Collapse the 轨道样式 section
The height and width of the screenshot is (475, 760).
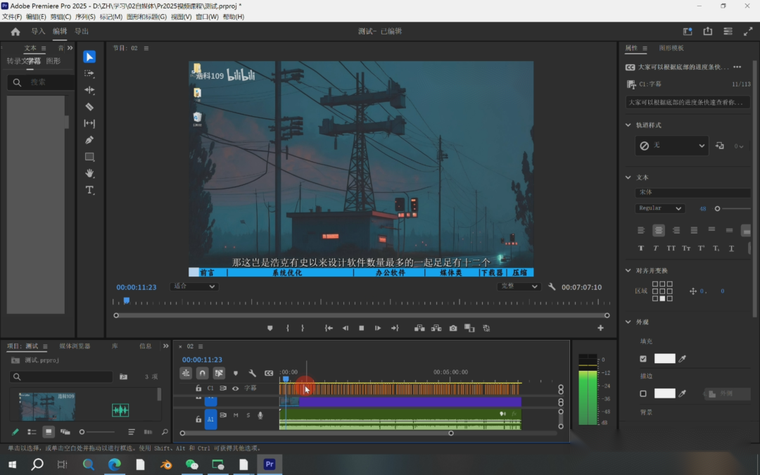628,125
